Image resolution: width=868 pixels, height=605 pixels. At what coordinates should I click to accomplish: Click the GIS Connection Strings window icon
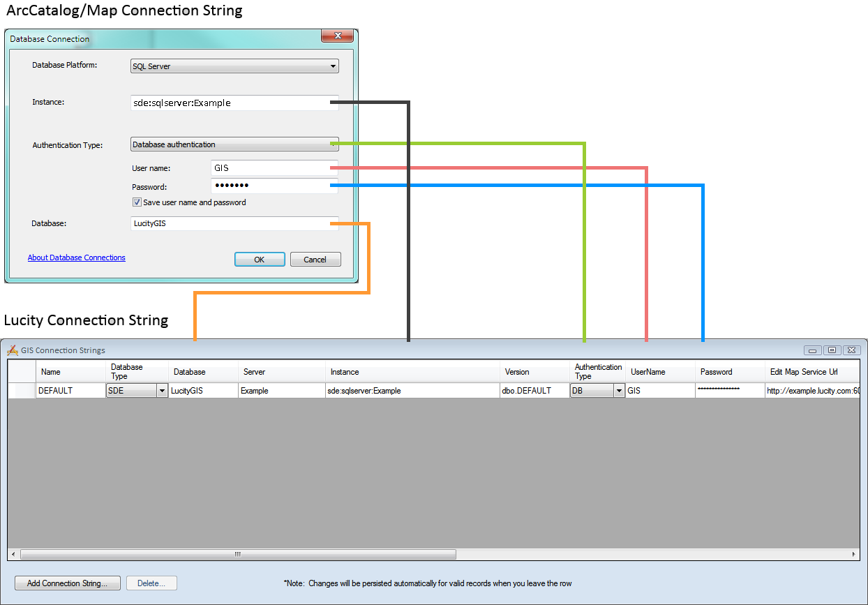click(x=13, y=350)
